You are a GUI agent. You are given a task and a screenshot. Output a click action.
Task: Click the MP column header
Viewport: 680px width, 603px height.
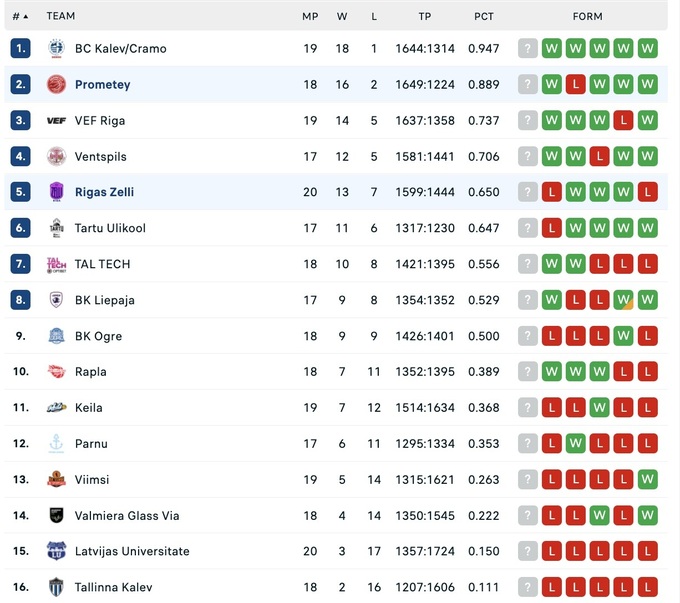point(310,16)
